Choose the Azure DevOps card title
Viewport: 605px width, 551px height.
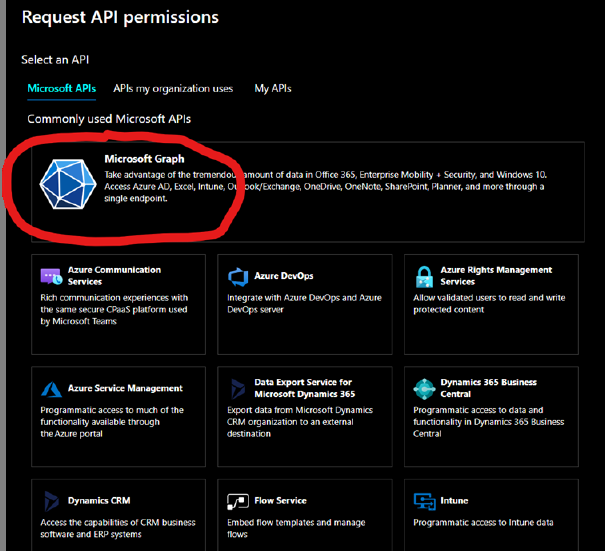pyautogui.click(x=285, y=276)
